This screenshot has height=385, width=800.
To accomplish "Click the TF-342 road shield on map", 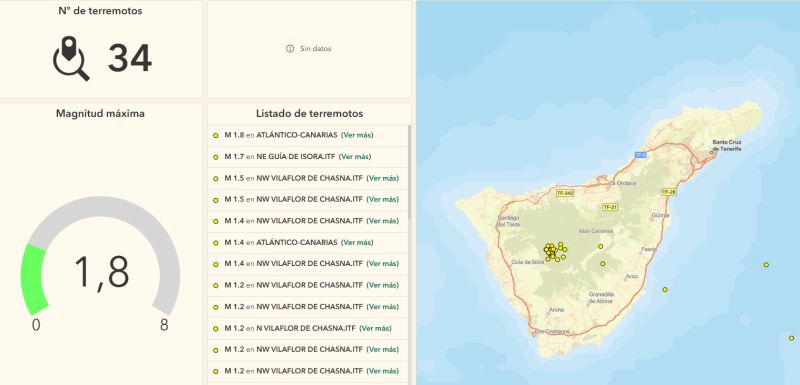I will [565, 193].
